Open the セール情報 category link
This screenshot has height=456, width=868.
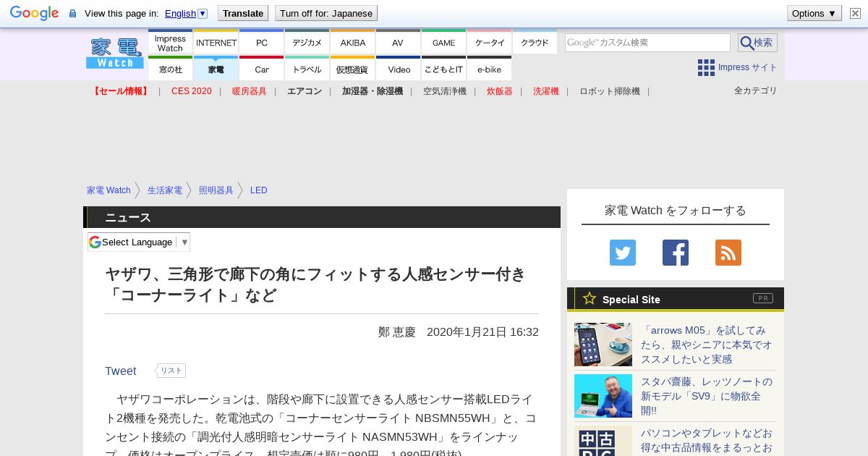[121, 91]
